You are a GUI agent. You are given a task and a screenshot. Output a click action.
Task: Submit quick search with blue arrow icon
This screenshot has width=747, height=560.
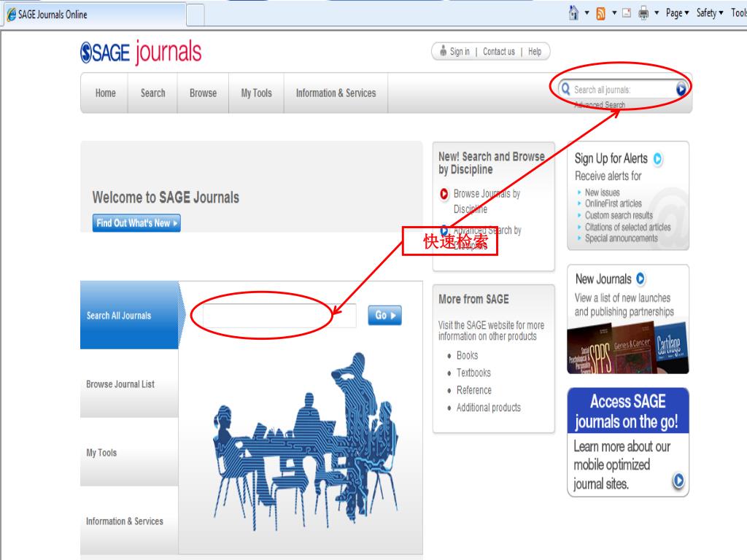tap(681, 88)
